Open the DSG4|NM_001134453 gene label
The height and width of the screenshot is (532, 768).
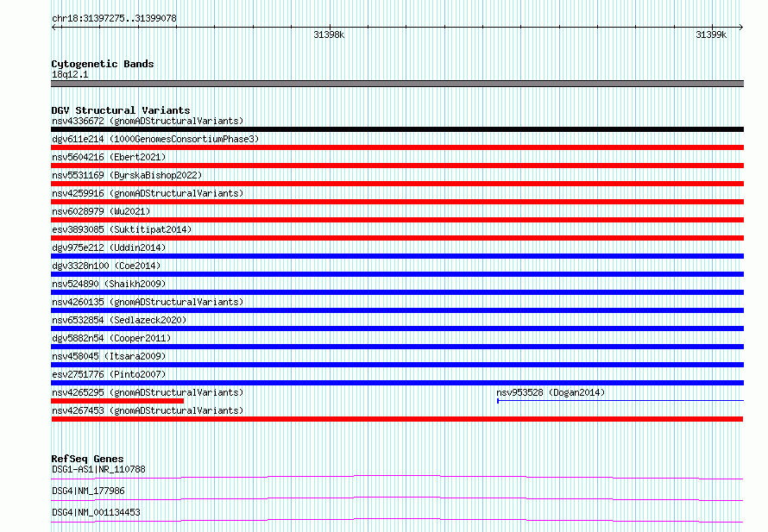coord(96,512)
